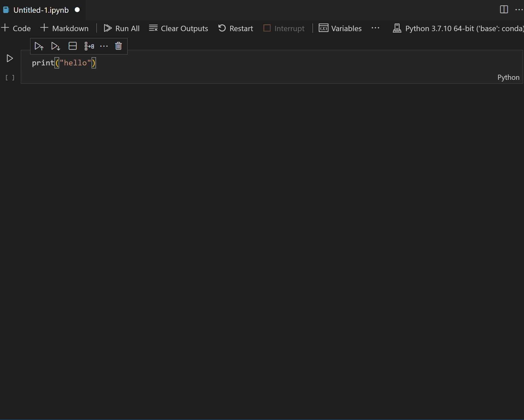Click inside the code cell editor
Screen dimensions: 524x420
142,63
